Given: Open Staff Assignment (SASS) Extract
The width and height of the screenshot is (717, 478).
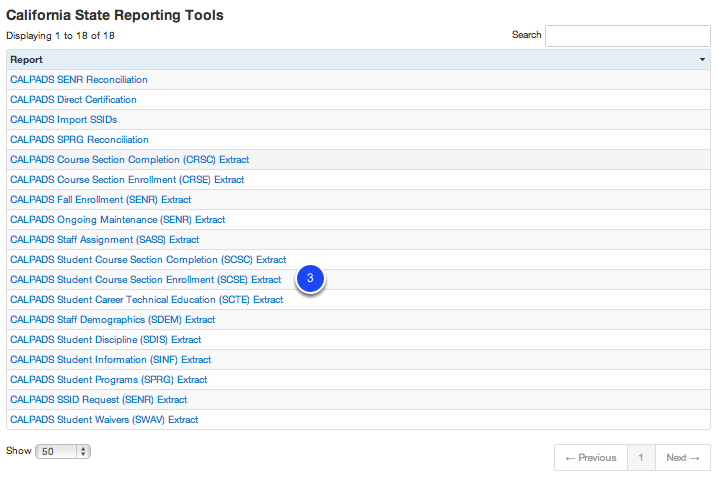Looking at the screenshot, I should (x=105, y=240).
